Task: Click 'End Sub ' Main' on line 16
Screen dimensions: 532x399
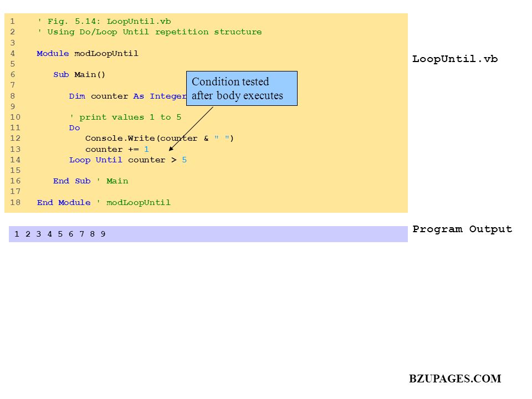Action: click(90, 181)
